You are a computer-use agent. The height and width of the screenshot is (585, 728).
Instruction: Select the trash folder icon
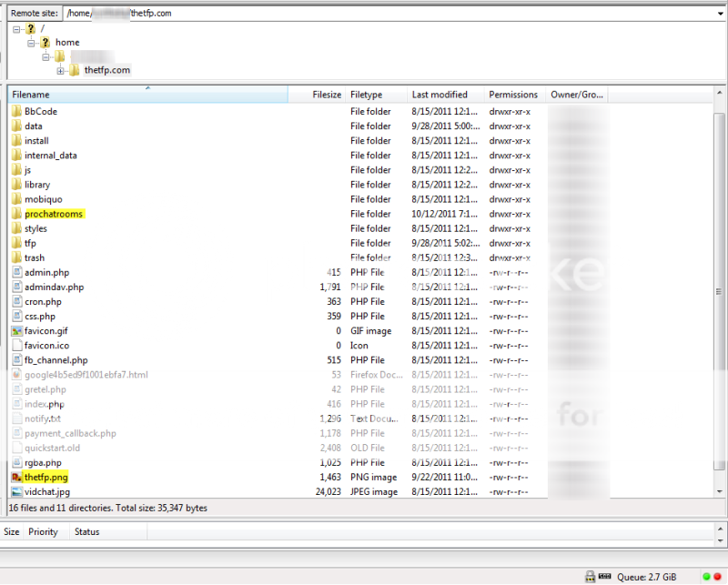pos(16,257)
